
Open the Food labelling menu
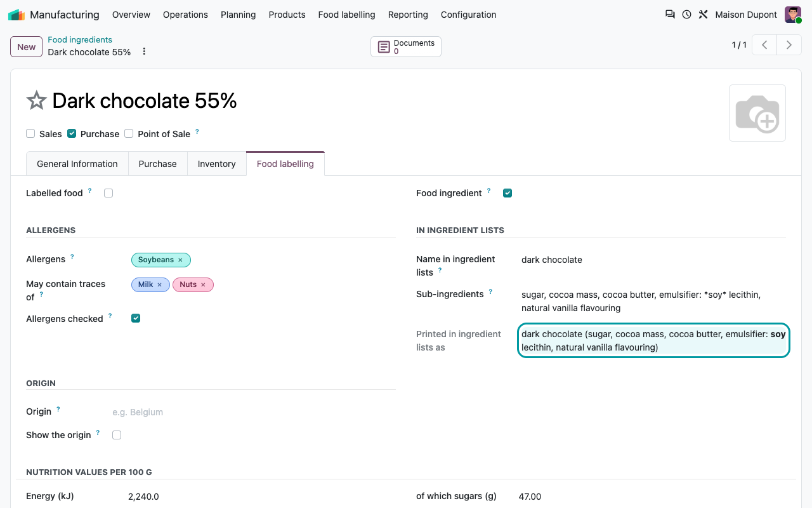click(x=346, y=15)
